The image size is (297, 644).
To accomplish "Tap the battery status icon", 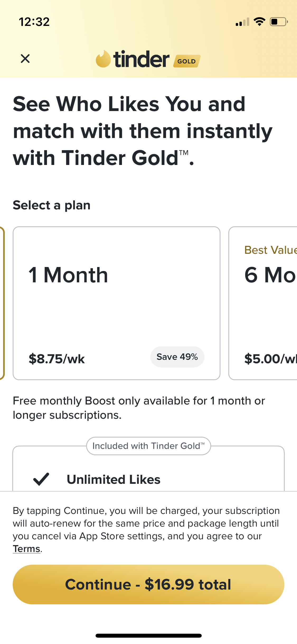I will click(x=278, y=22).
